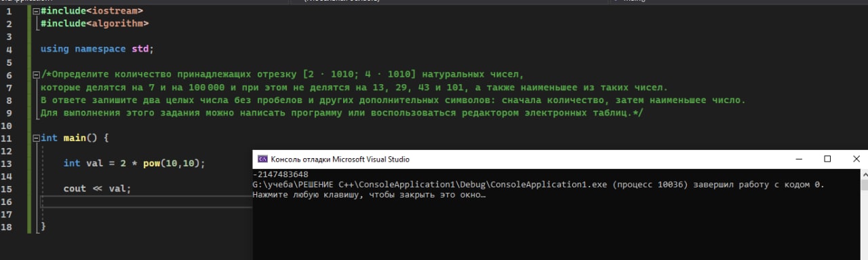The image size is (868, 260).
Task: Click comment line starting 'Определите количество'
Action: [282, 75]
